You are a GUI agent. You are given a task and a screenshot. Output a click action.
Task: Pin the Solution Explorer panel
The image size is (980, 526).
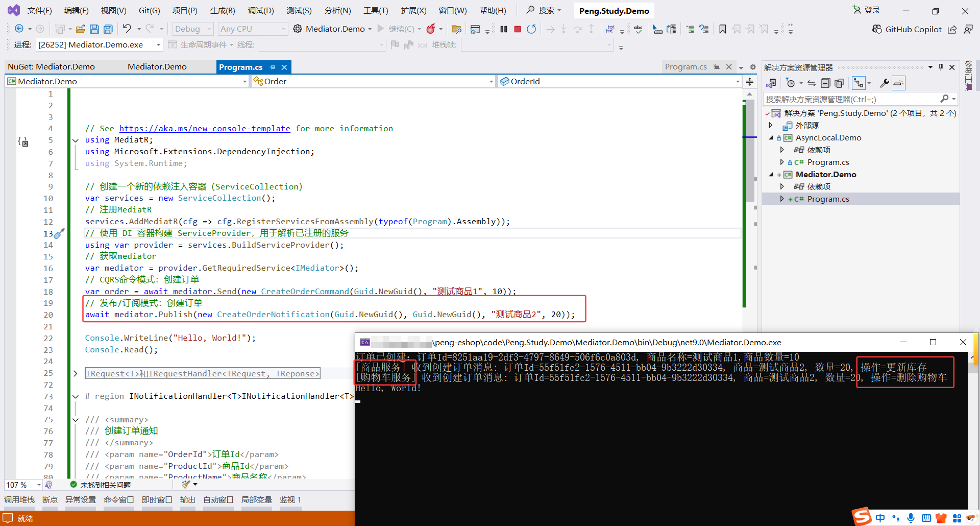click(x=941, y=67)
